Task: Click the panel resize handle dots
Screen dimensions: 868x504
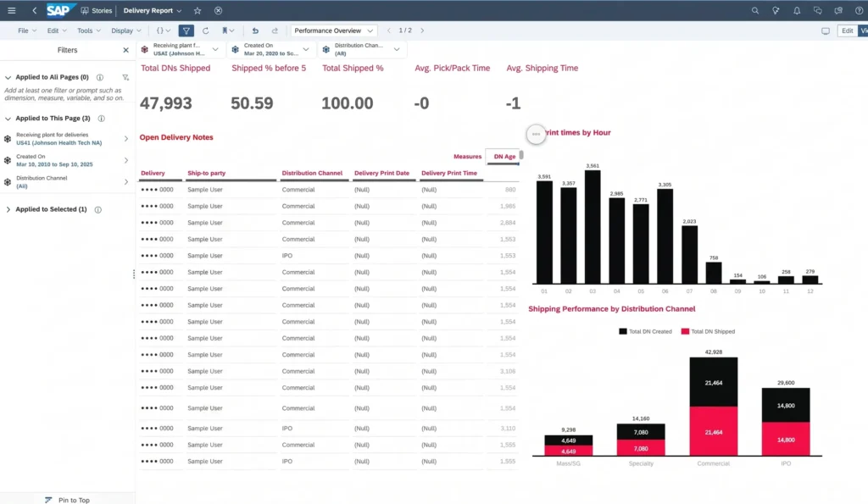Action: (134, 274)
